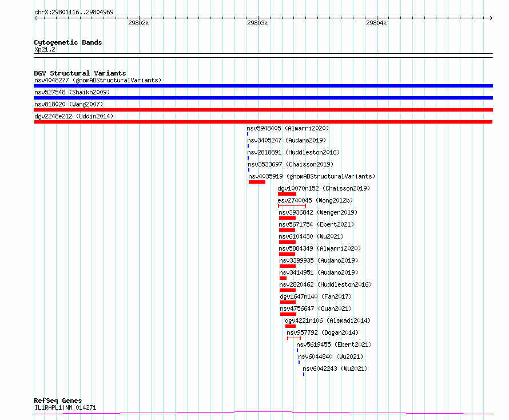Select the red bar under dgv2248e212
Viewport: 509px width, 420px height.
(263, 122)
